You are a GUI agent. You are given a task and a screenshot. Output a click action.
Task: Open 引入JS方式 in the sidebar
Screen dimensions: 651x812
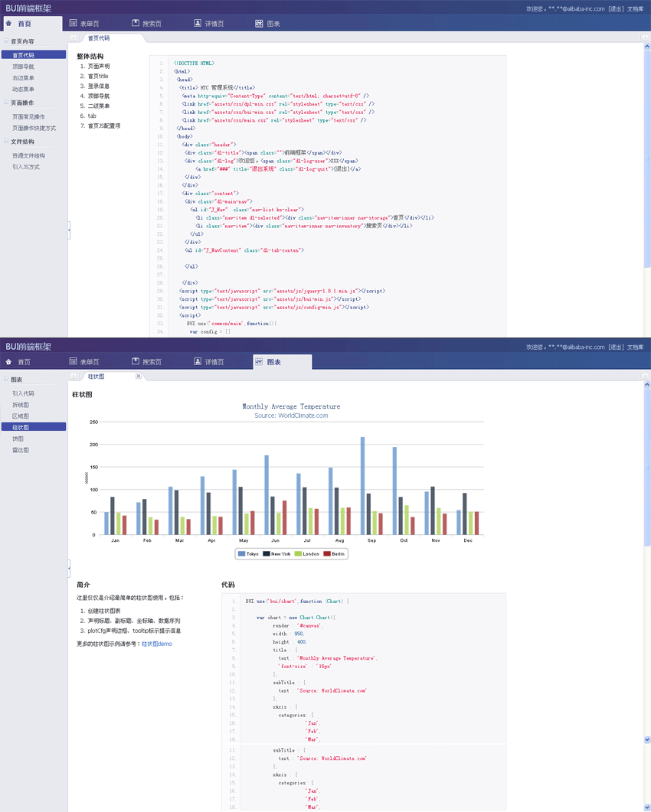pyautogui.click(x=26, y=167)
